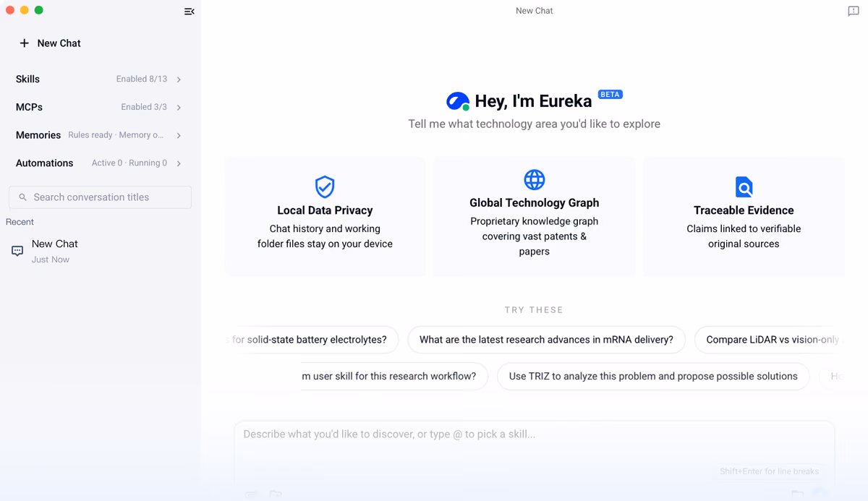The height and width of the screenshot is (501, 868).
Task: Expand the Memories section chevron
Action: [x=179, y=136]
